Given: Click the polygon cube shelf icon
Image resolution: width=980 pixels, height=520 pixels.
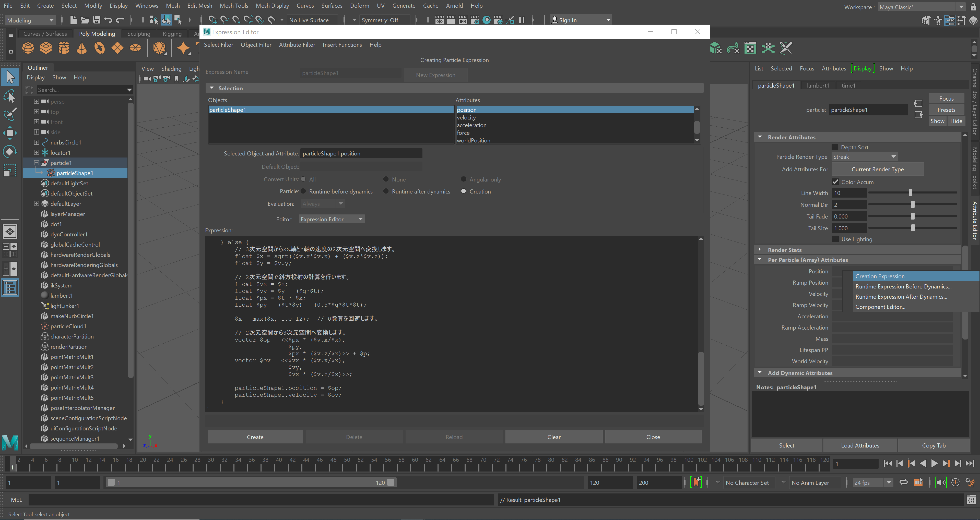Looking at the screenshot, I should [x=46, y=48].
